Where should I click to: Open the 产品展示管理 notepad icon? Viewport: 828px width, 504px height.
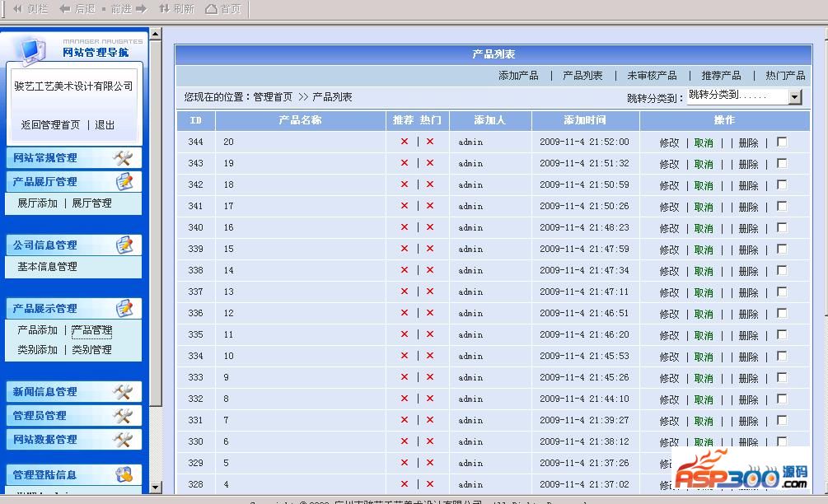[x=124, y=308]
